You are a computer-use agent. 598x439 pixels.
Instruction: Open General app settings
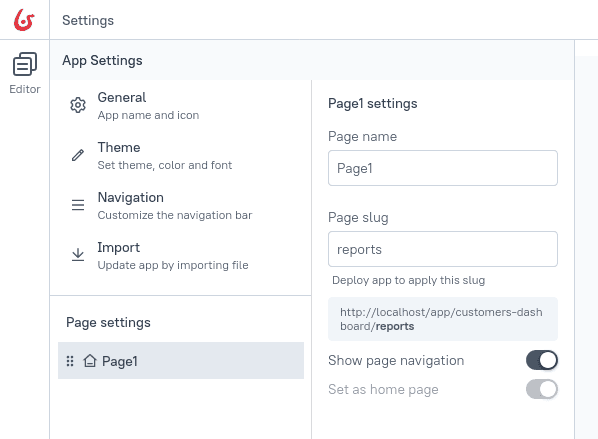pyautogui.click(x=181, y=105)
